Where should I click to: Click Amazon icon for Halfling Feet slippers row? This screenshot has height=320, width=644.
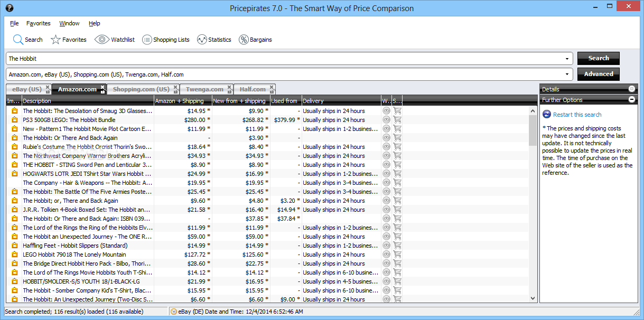(14, 246)
